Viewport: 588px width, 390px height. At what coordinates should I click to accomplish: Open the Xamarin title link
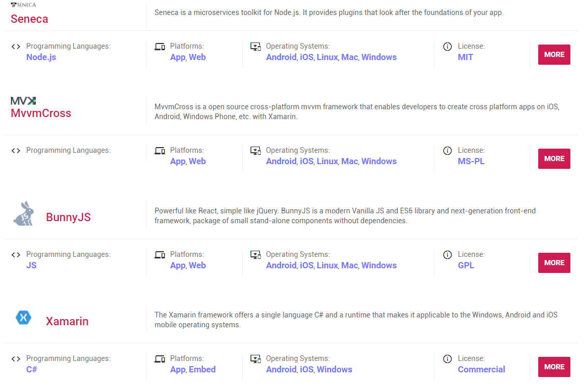click(x=67, y=322)
